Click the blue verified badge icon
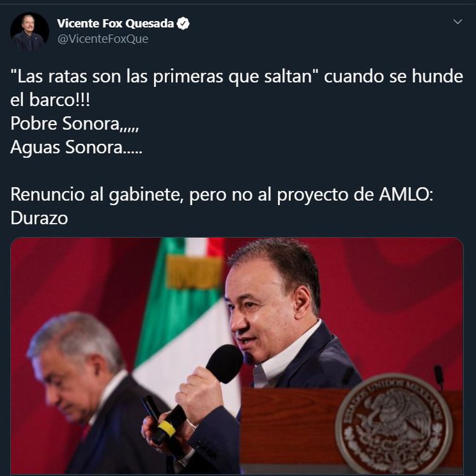The width and height of the screenshot is (476, 476). pos(183,24)
